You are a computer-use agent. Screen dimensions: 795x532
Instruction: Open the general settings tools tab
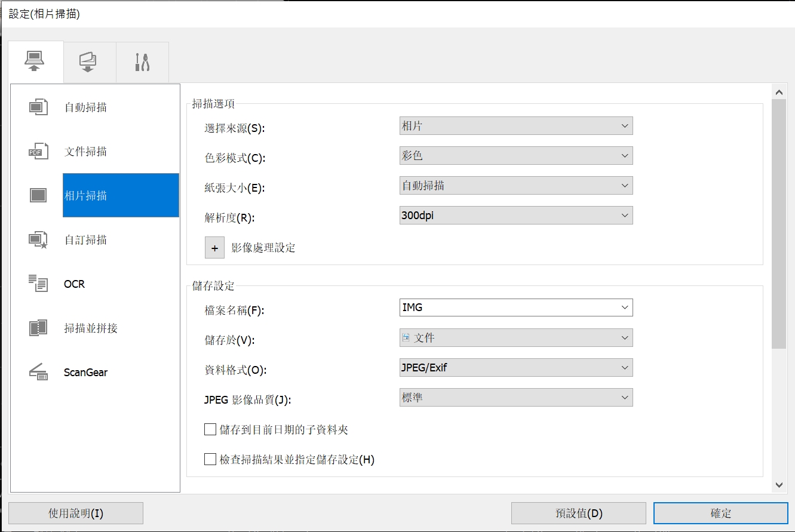click(x=142, y=62)
